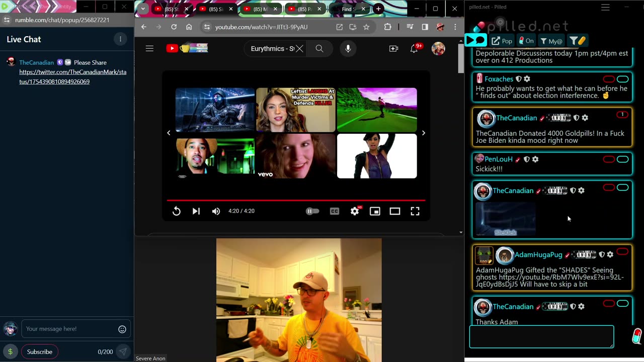644x362 pixels.
Task: Open Chrome tab search chevron
Action: [143, 9]
